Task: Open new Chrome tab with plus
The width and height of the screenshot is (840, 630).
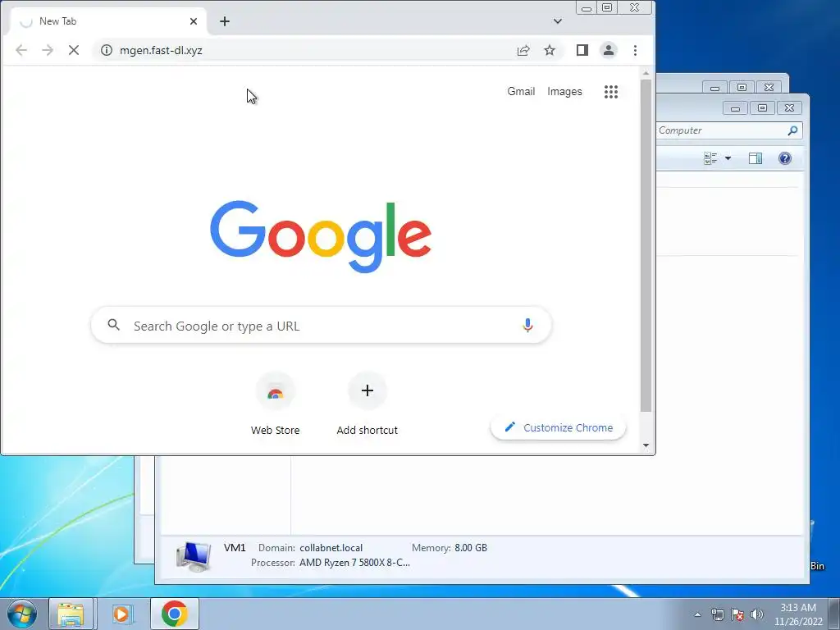Action: coord(225,21)
